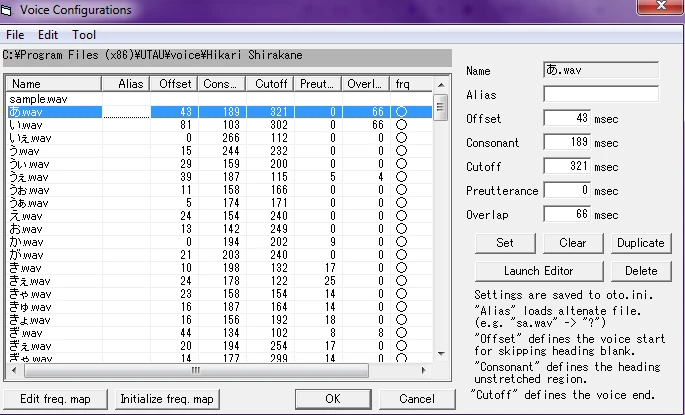Sort by the Cutoff column header
Image resolution: width=685 pixels, height=415 pixels.
coord(270,83)
